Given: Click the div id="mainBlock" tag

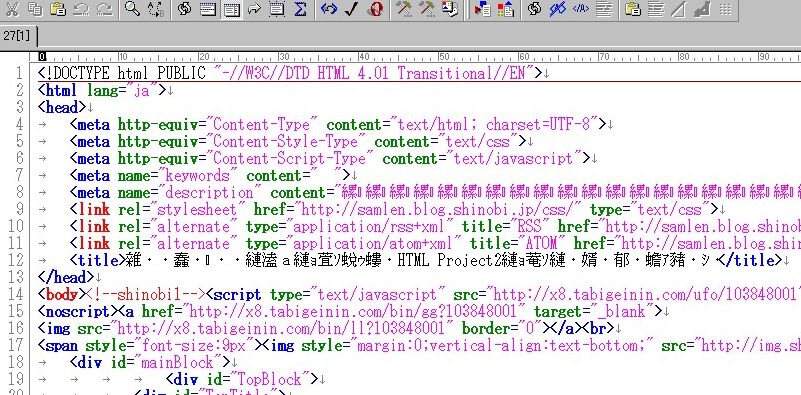Looking at the screenshot, I should coord(150,362).
